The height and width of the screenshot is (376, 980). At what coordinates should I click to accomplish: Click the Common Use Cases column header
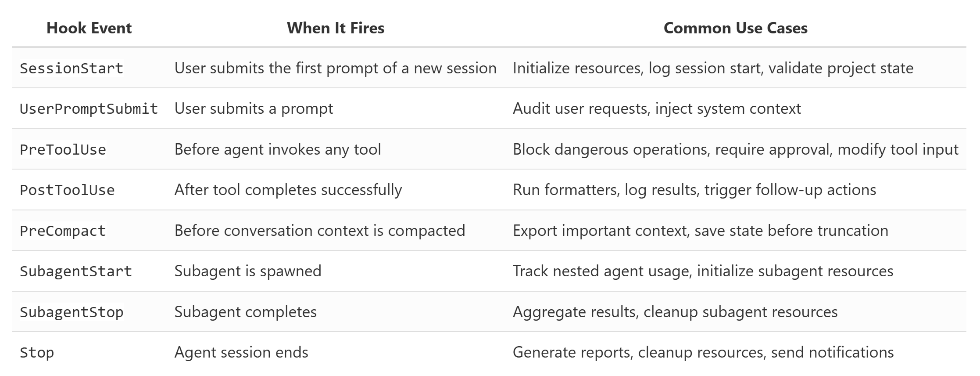pyautogui.click(x=735, y=28)
